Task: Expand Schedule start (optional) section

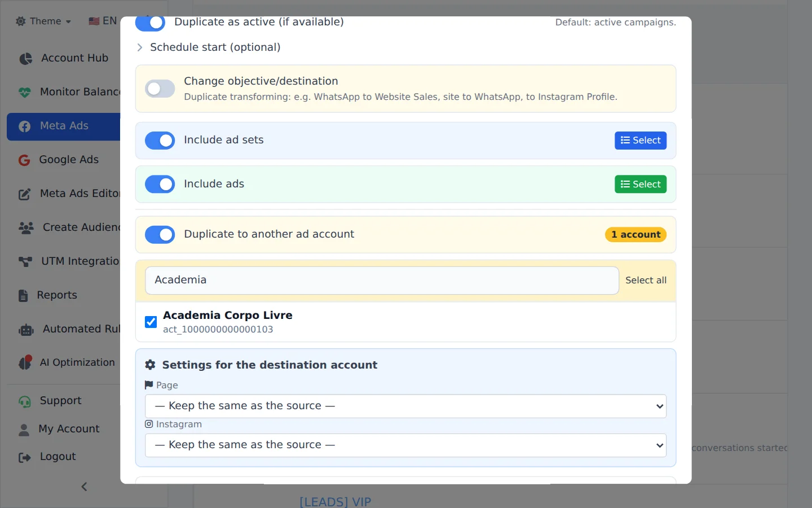Action: [x=208, y=47]
